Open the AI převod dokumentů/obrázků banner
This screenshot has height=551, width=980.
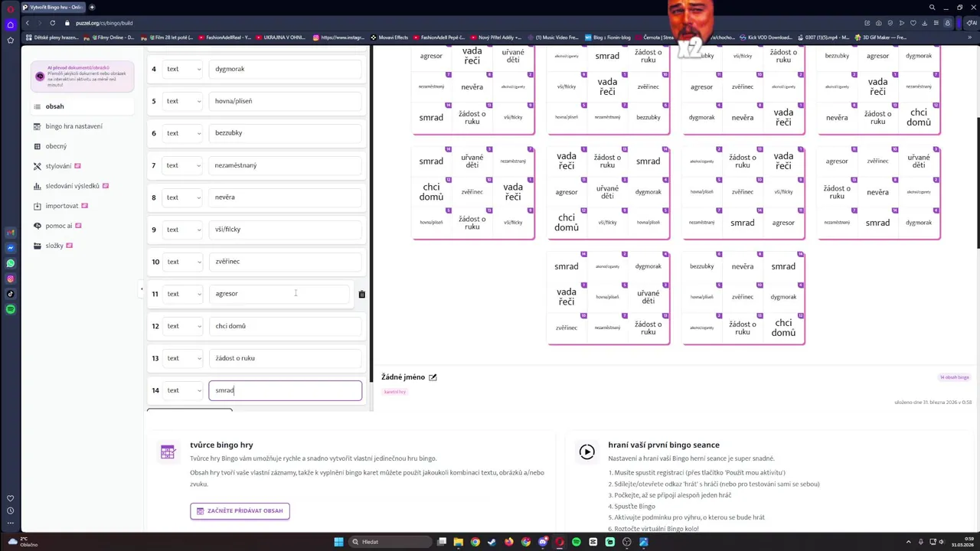pyautogui.click(x=83, y=77)
